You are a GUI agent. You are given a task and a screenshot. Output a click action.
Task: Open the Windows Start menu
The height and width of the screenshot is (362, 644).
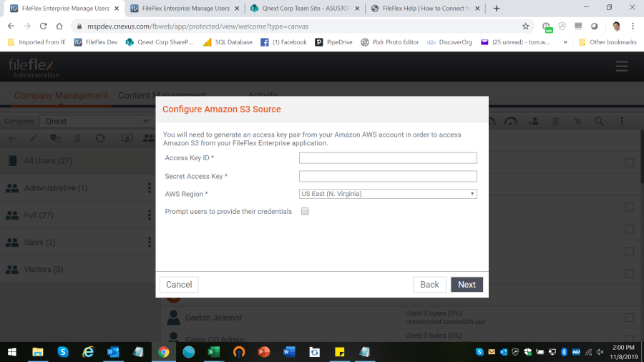[x=12, y=352]
